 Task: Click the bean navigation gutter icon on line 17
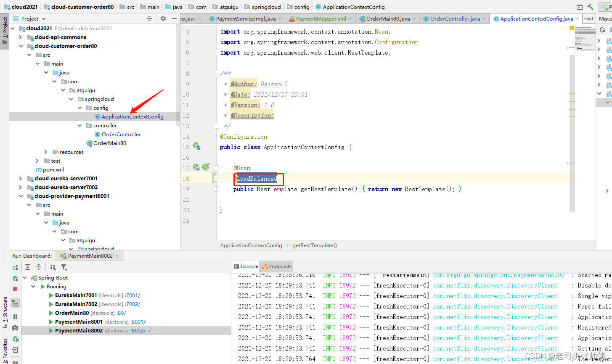[x=196, y=167]
